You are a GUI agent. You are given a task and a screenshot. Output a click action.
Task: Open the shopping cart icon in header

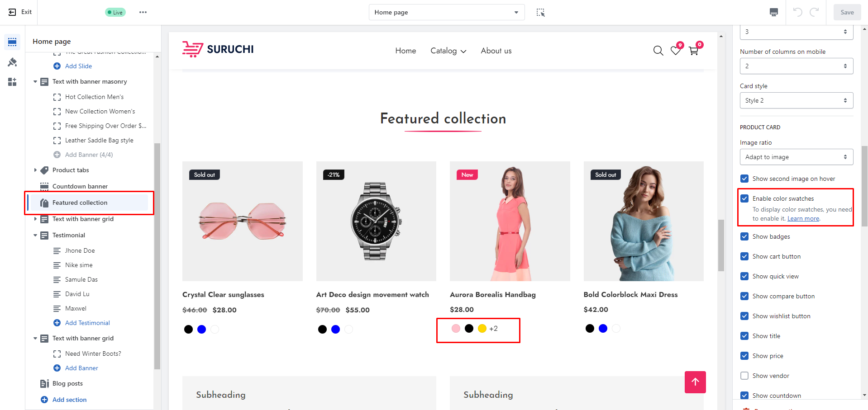(693, 51)
